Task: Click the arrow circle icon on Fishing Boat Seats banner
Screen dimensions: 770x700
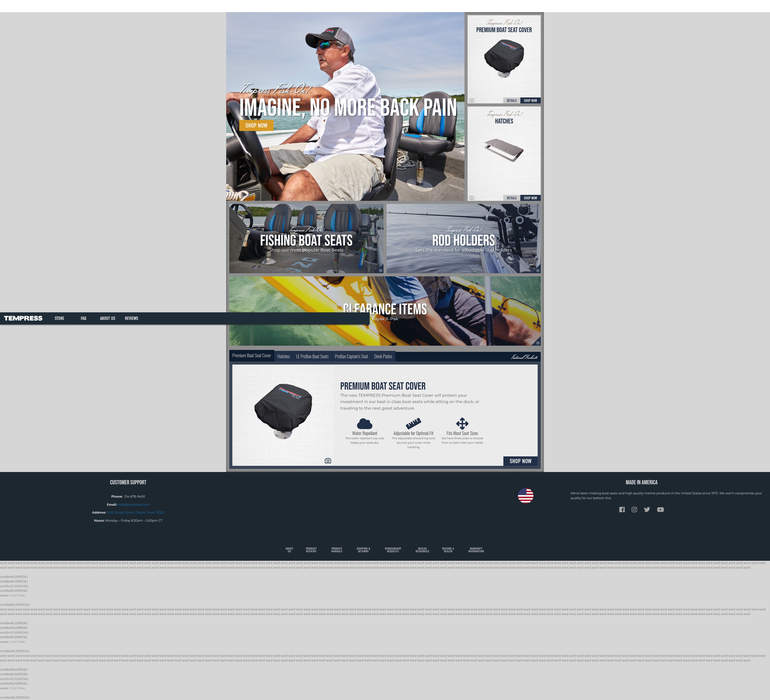Action: click(x=380, y=271)
